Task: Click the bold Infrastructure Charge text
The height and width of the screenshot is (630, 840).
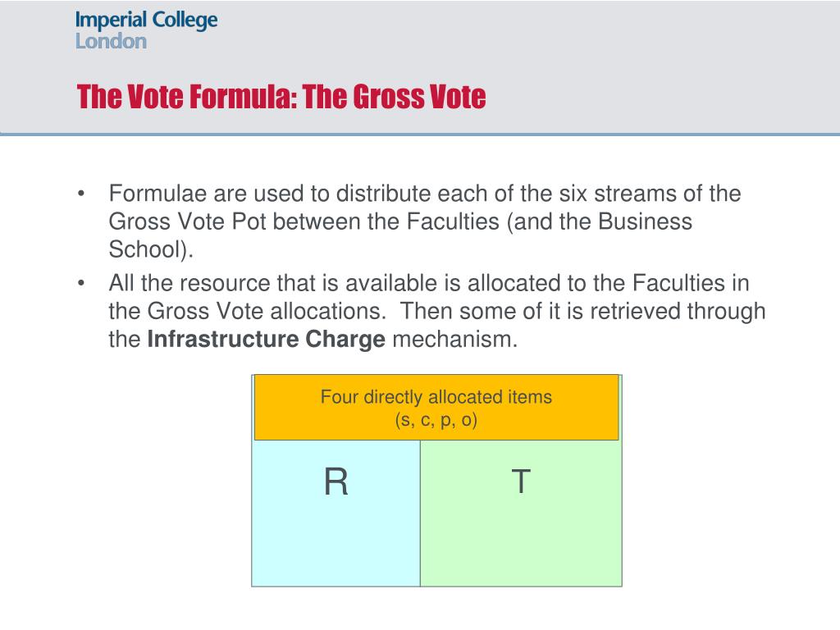Action: (267, 339)
